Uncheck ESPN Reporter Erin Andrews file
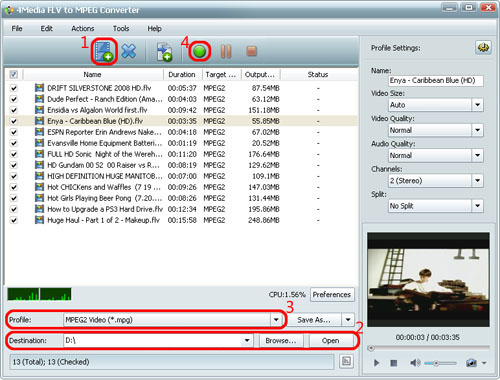 (14, 132)
